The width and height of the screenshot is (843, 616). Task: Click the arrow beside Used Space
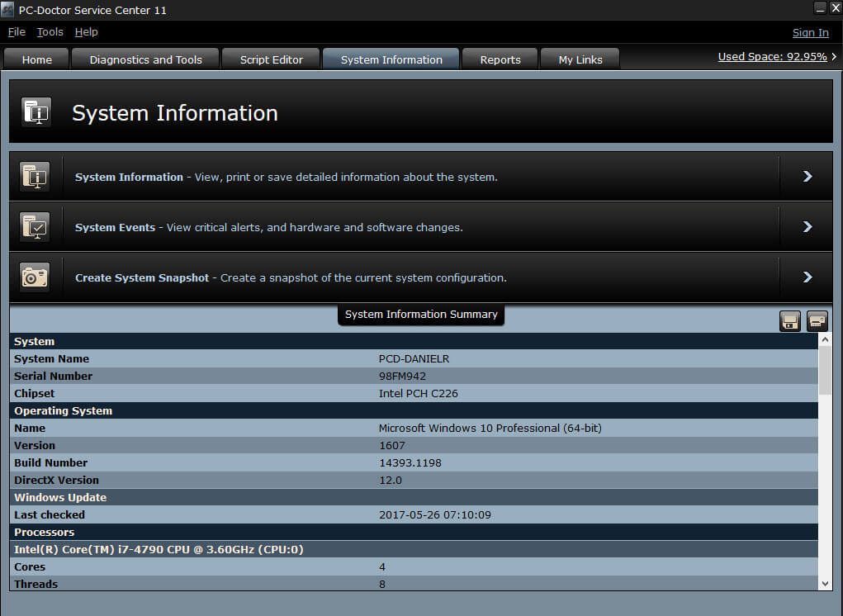coord(834,56)
